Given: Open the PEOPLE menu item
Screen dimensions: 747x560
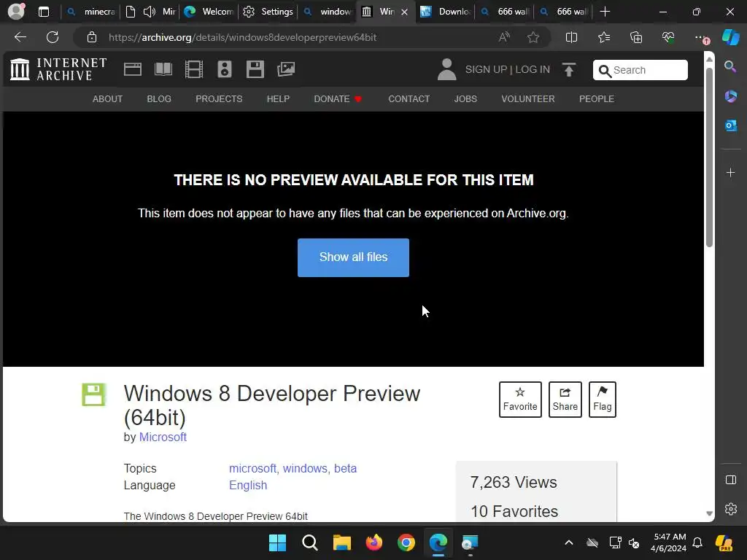Looking at the screenshot, I should [597, 99].
